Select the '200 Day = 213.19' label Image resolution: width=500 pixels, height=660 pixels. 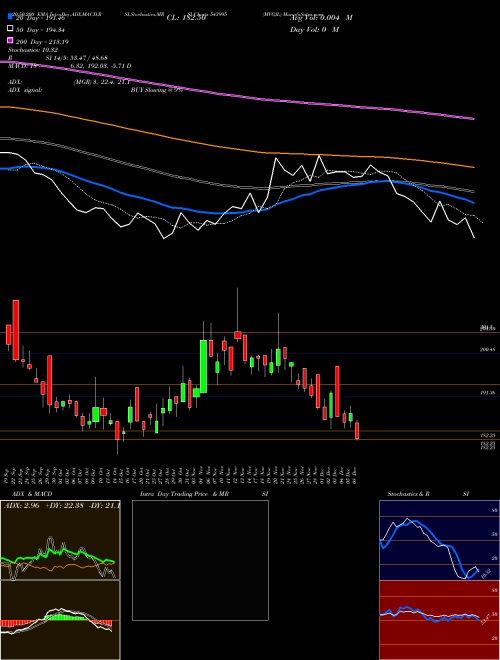tap(42, 42)
